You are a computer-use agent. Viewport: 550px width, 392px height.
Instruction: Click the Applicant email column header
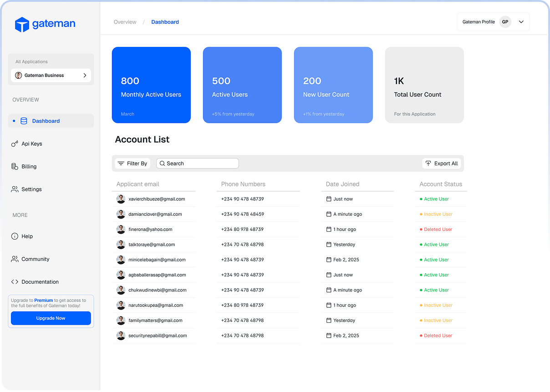[x=138, y=184]
